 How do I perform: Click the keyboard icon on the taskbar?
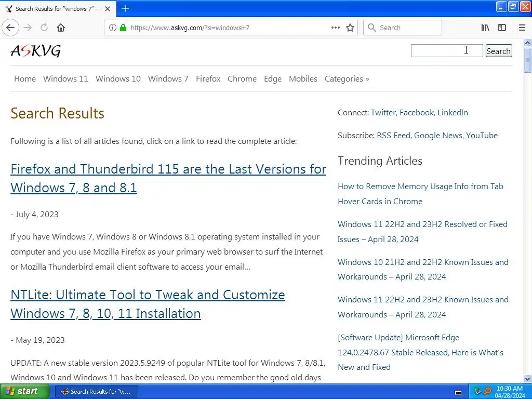pyautogui.click(x=458, y=392)
